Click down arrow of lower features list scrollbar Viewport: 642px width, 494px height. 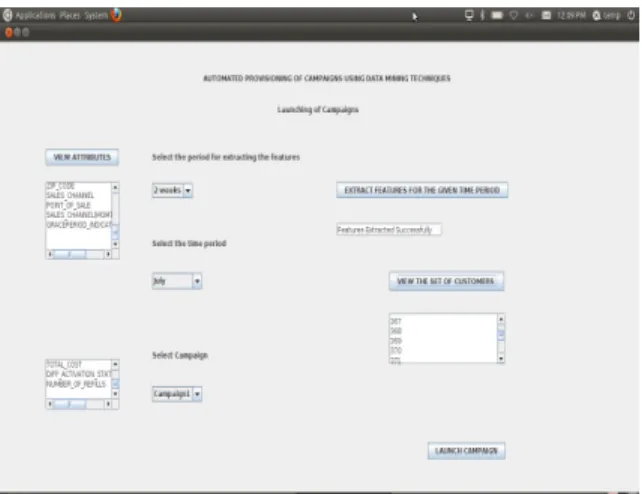pyautogui.click(x=115, y=394)
